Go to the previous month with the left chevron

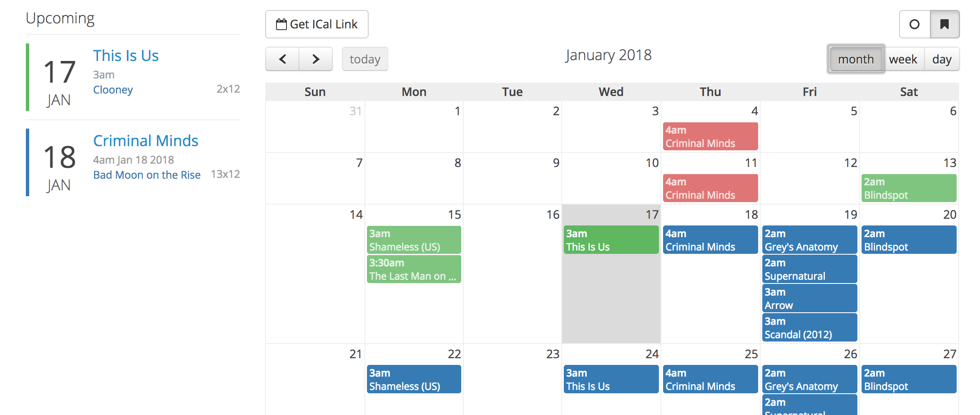(x=282, y=59)
